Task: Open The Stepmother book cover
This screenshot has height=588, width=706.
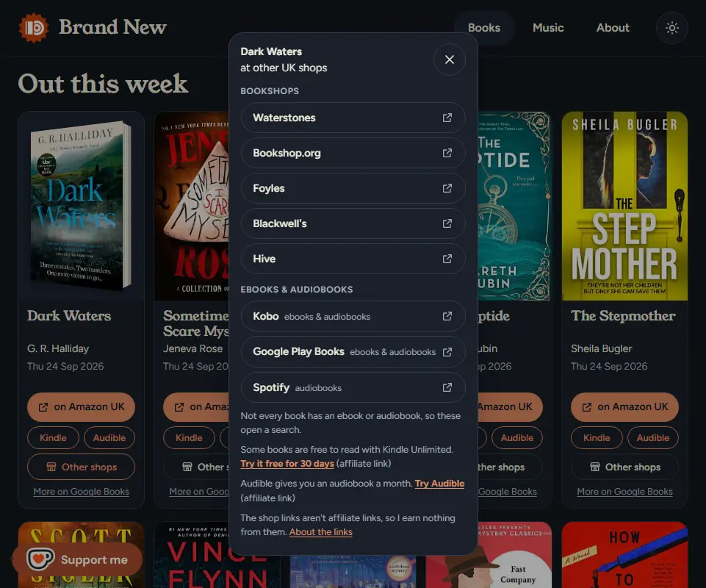Action: (x=624, y=206)
